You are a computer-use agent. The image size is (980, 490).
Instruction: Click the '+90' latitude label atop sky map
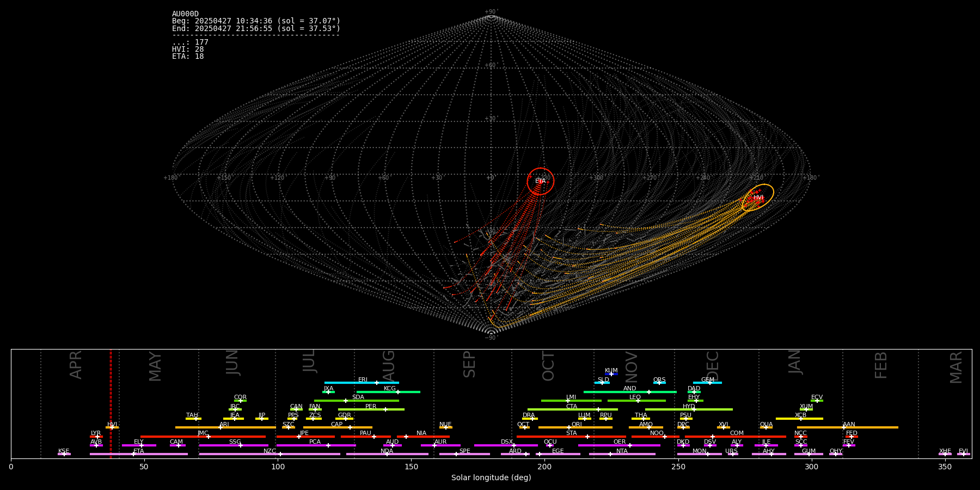pyautogui.click(x=491, y=12)
